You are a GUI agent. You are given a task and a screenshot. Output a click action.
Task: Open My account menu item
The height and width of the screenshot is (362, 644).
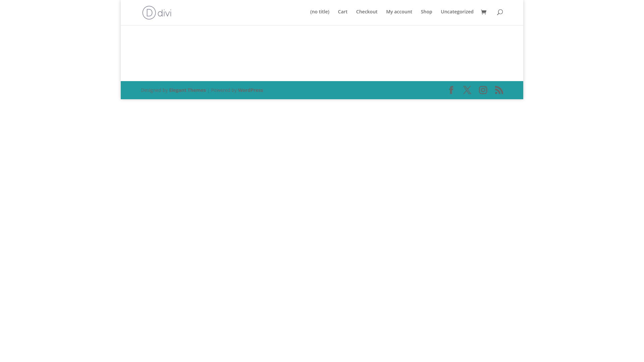pos(399,12)
